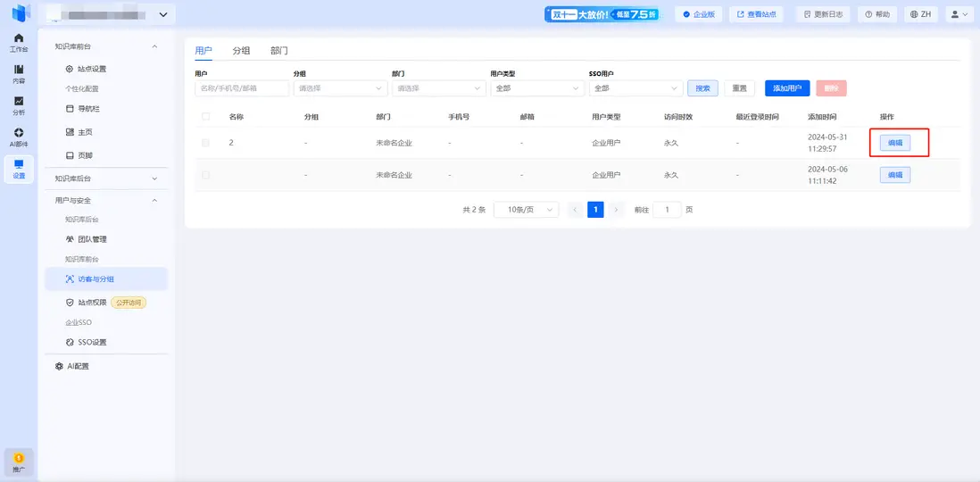Image resolution: width=980 pixels, height=482 pixels.
Task: Open 团队管理 team management
Action: tap(87, 239)
